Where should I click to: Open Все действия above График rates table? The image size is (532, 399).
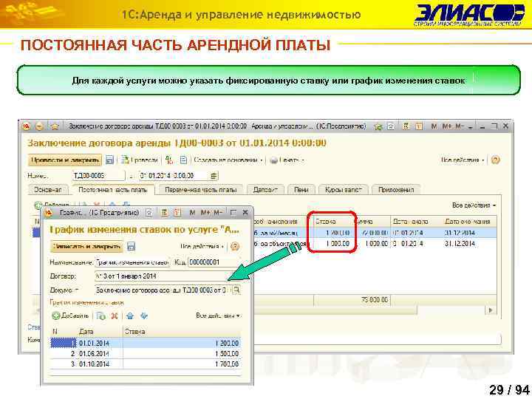218,316
